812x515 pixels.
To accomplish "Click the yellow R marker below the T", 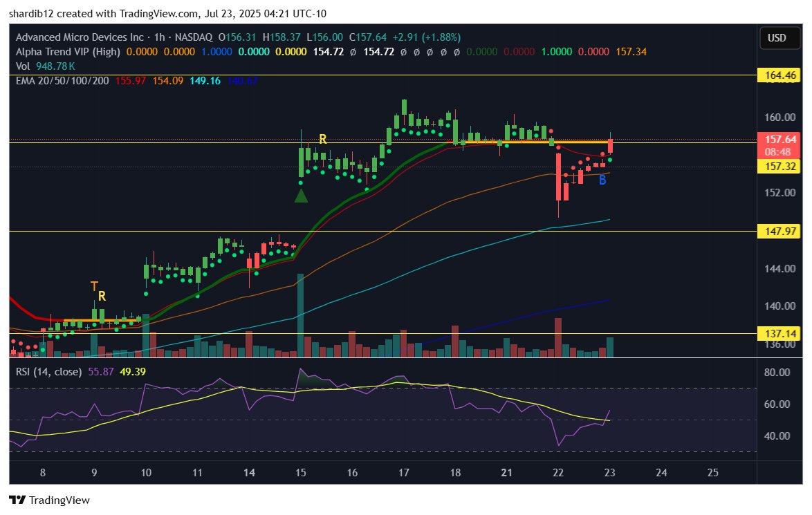I will [102, 296].
